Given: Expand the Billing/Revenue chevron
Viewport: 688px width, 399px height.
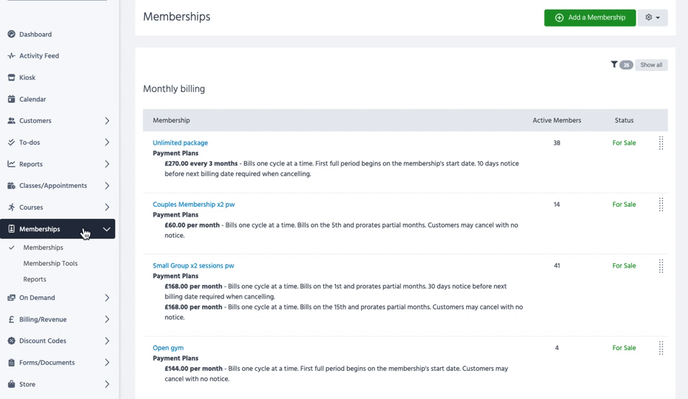Looking at the screenshot, I should 107,320.
